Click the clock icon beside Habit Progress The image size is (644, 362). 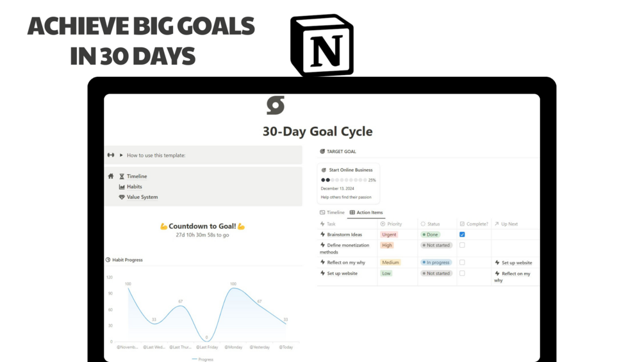[x=108, y=259]
